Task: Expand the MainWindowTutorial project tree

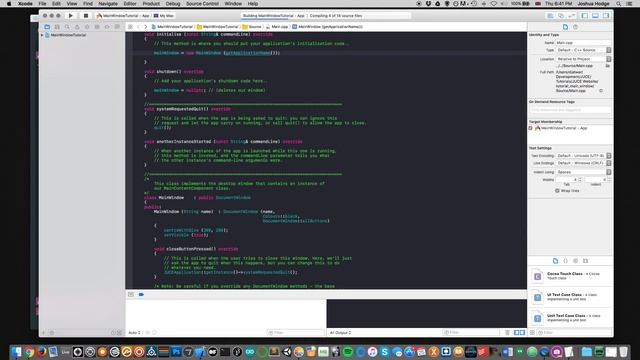Action: tap(42, 35)
